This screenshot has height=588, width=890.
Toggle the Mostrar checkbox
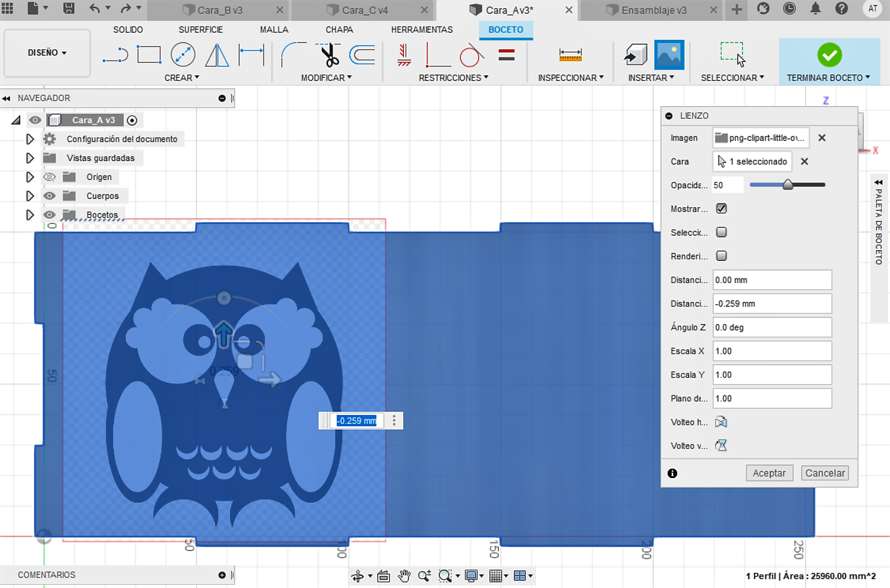[x=721, y=208]
